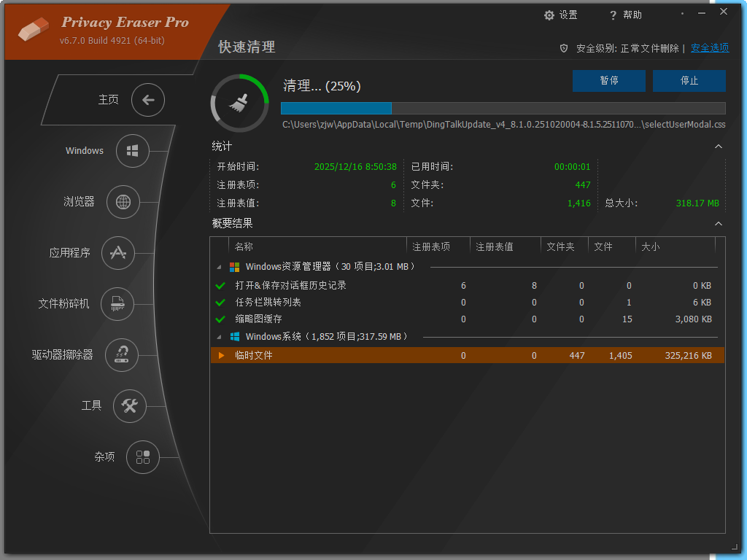Screen dimensions: 747x560
Task: Pause cleaning with the 暂停 button
Action: coord(609,80)
